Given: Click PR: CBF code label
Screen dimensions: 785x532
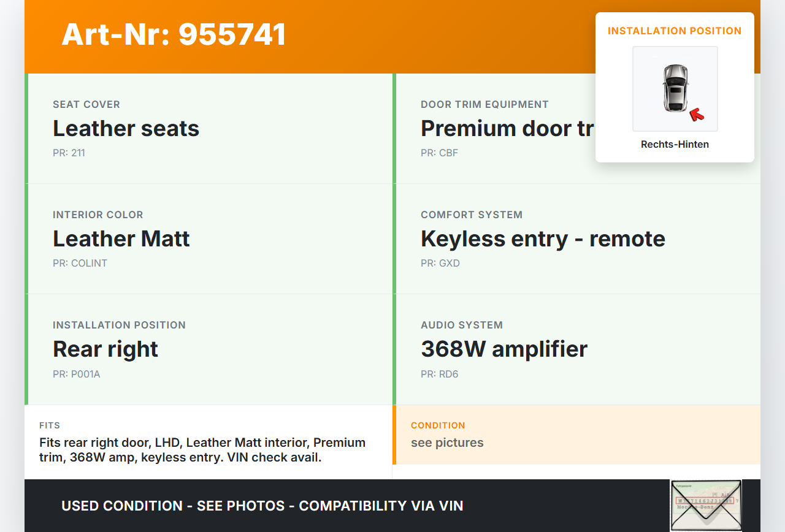Looking at the screenshot, I should click(439, 153).
